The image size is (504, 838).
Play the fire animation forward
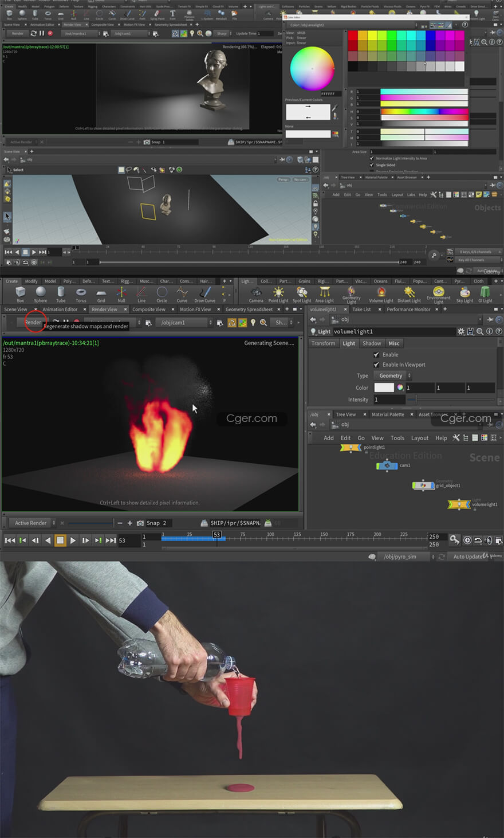click(x=73, y=541)
